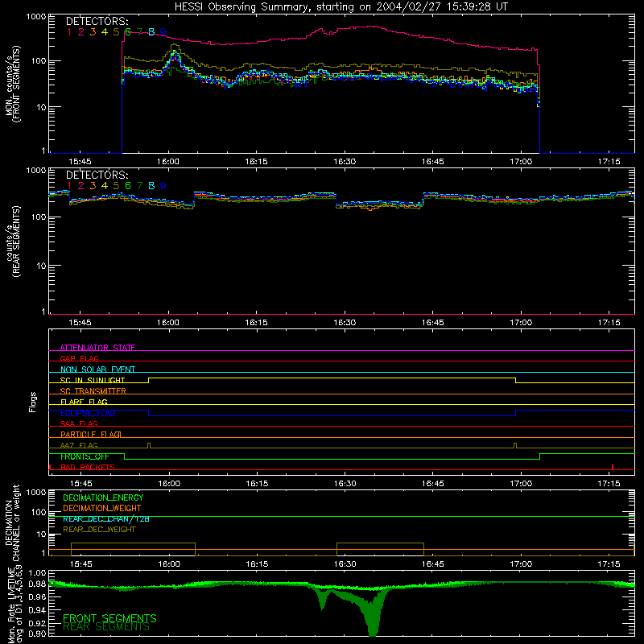Click 'DETECTORS:' in the front segments plot
This screenshot has width=644, height=644.
click(x=97, y=21)
